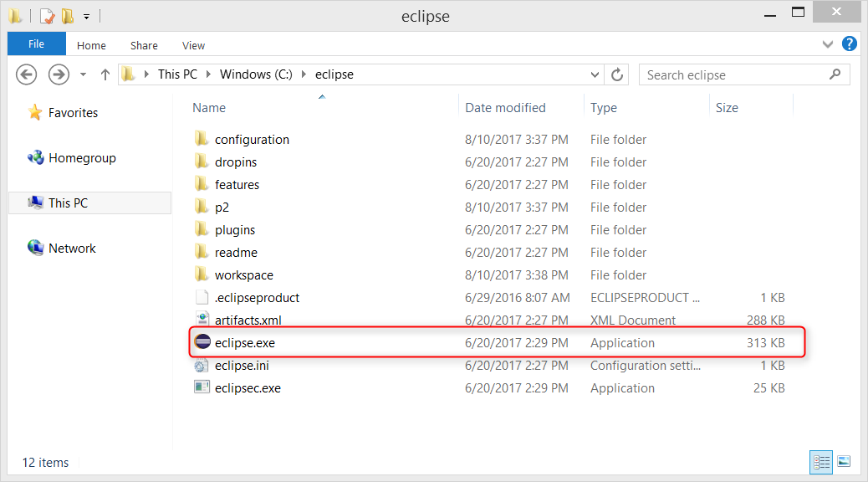This screenshot has height=482, width=868.
Task: Click the features folder name
Action: 237,184
